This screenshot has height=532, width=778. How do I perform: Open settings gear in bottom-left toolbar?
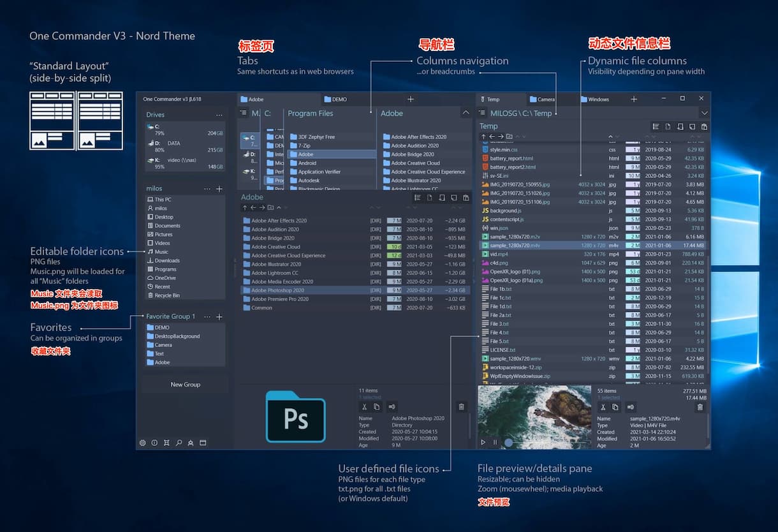coord(142,443)
